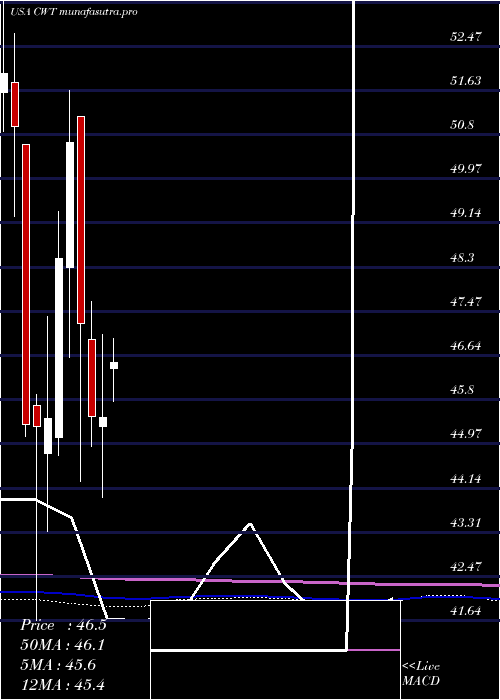
Task: Click the 42.47 price axis label
Action: pyautogui.click(x=466, y=567)
